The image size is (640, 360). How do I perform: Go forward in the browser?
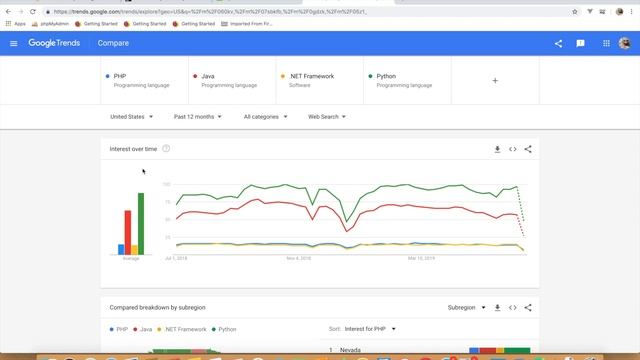(x=20, y=12)
